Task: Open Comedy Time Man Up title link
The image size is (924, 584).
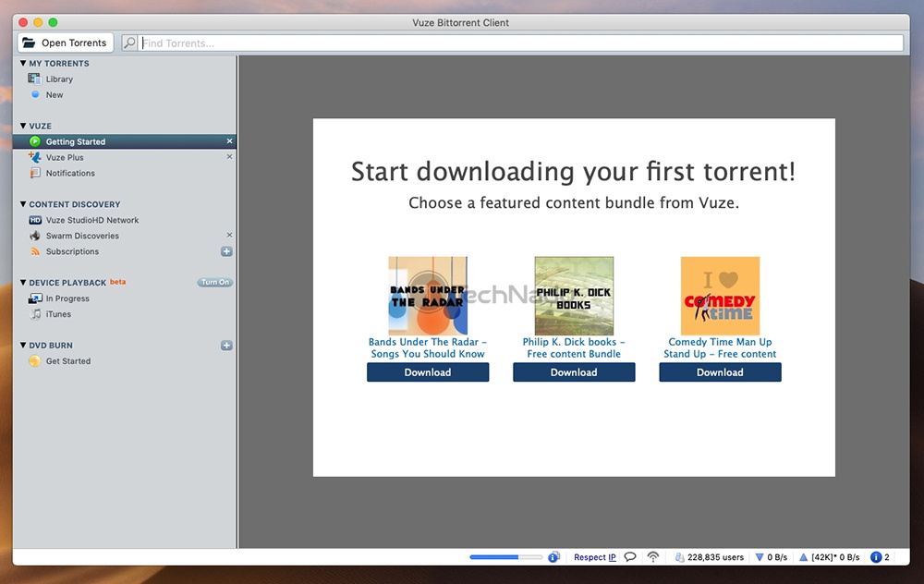Action: [x=720, y=347]
